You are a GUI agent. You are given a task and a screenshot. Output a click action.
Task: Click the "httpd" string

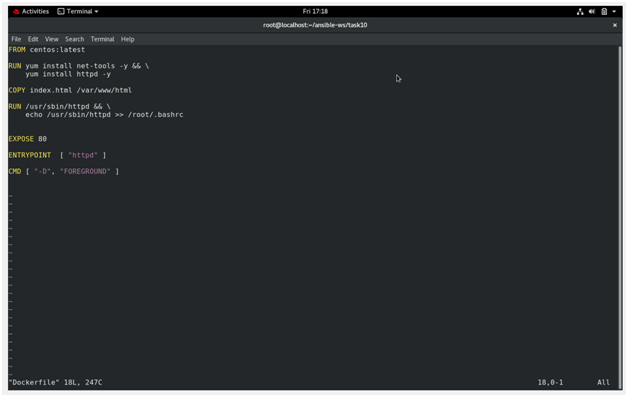[83, 155]
